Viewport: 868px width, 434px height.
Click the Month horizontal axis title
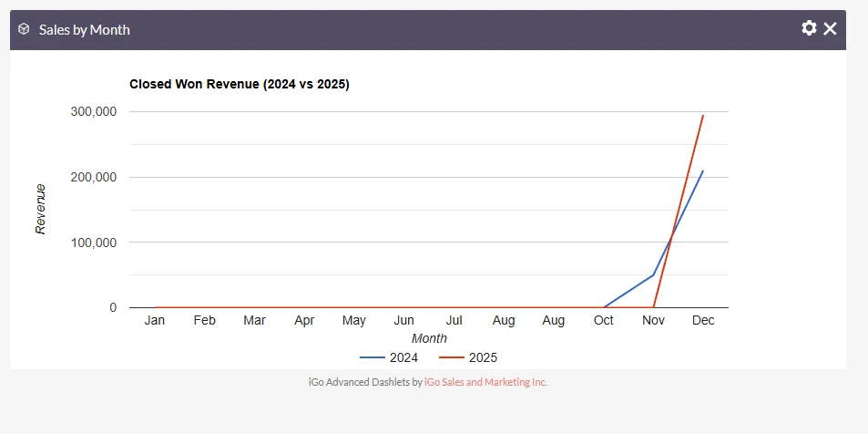[429, 338]
